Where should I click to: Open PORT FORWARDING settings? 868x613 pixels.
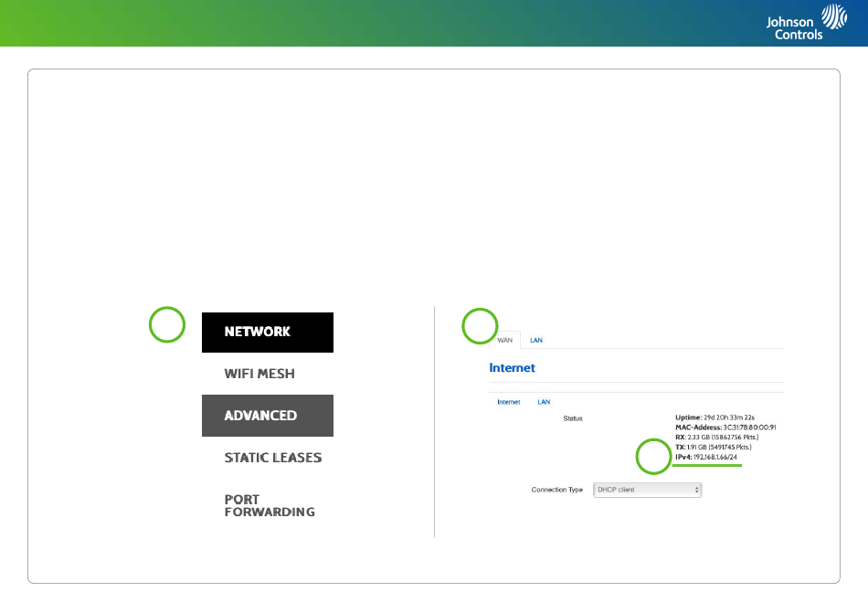[x=269, y=506]
